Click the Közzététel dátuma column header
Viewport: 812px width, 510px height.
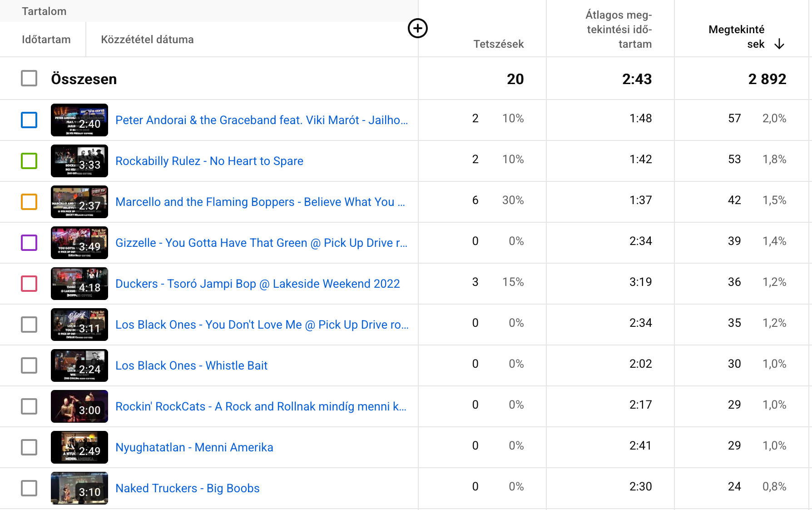147,40
